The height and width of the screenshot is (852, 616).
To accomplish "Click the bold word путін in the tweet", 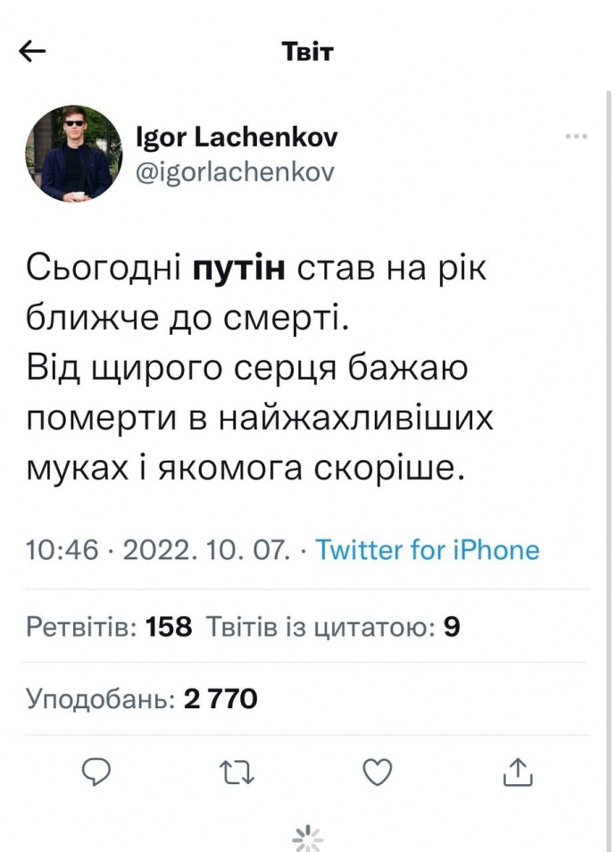I will tap(238, 267).
